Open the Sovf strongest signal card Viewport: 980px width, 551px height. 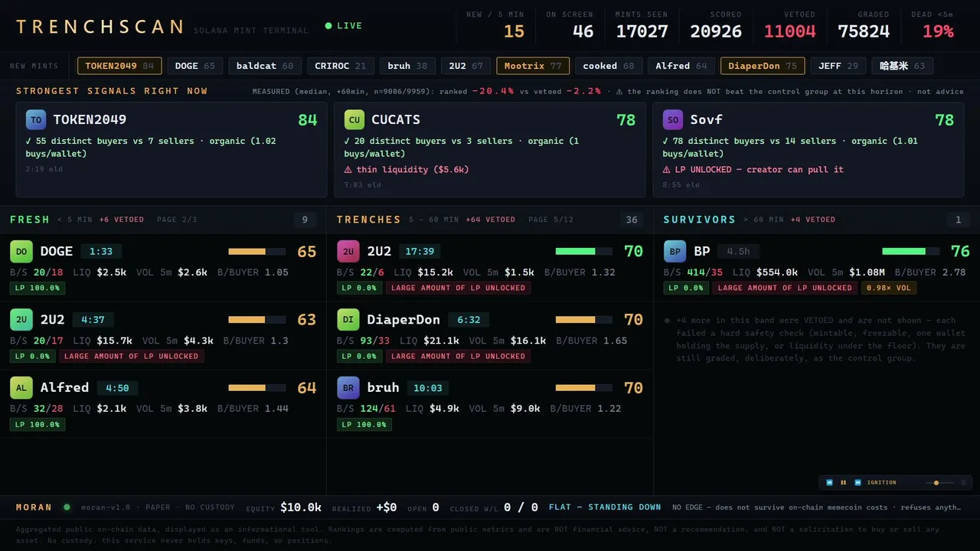pos(808,150)
